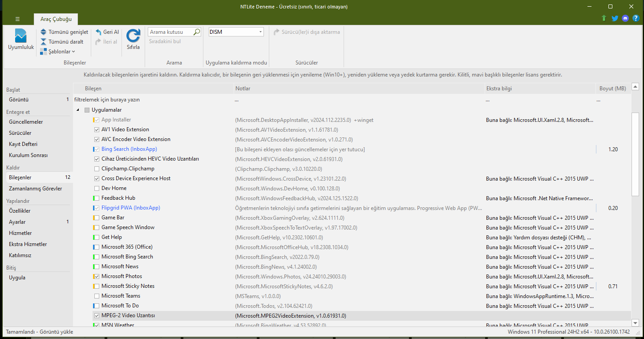Toggle the orange Game Speech Window box

tap(96, 227)
